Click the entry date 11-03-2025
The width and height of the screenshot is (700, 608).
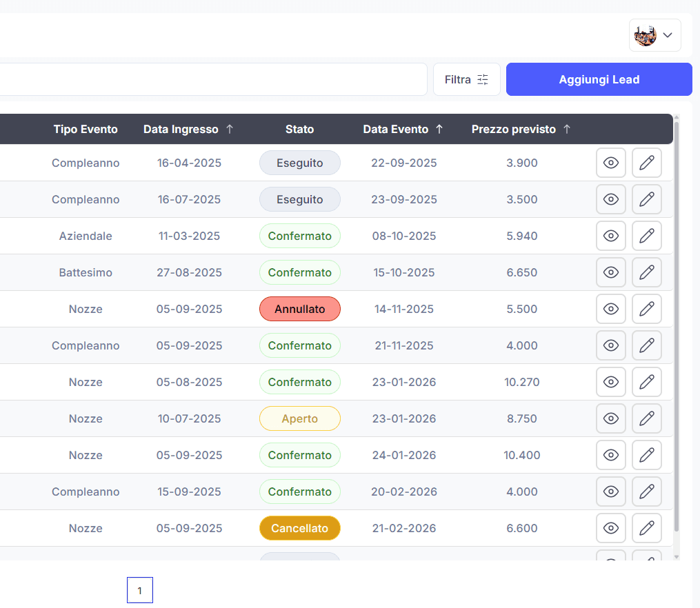[189, 236]
